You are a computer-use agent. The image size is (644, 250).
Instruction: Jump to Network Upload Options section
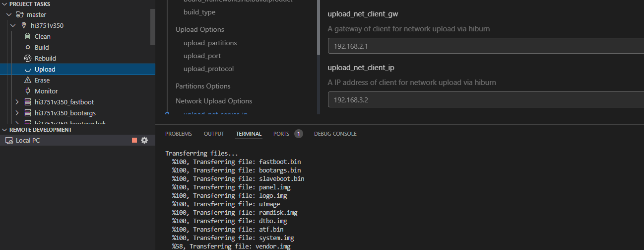[214, 101]
